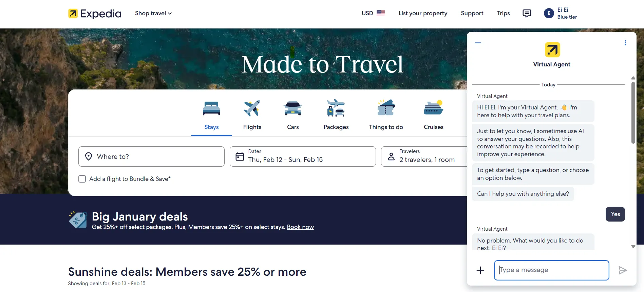644x292 pixels.
Task: Click the Type a message field
Action: [551, 270]
